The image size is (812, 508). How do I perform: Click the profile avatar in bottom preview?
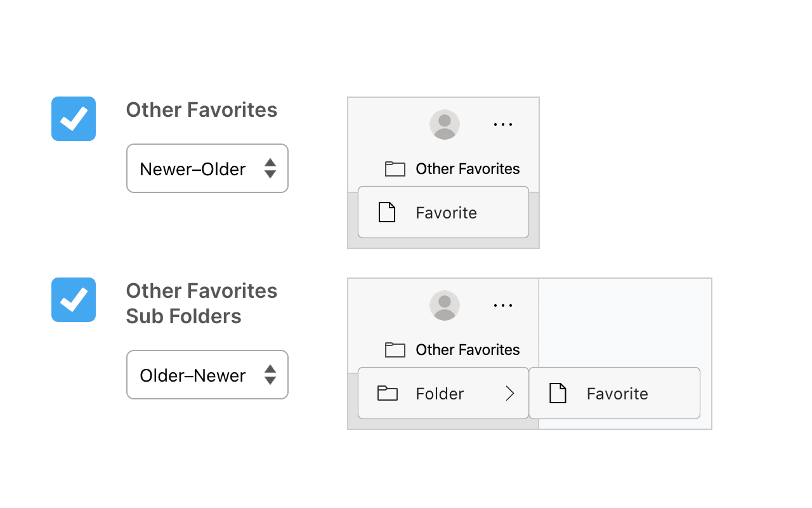pyautogui.click(x=445, y=305)
